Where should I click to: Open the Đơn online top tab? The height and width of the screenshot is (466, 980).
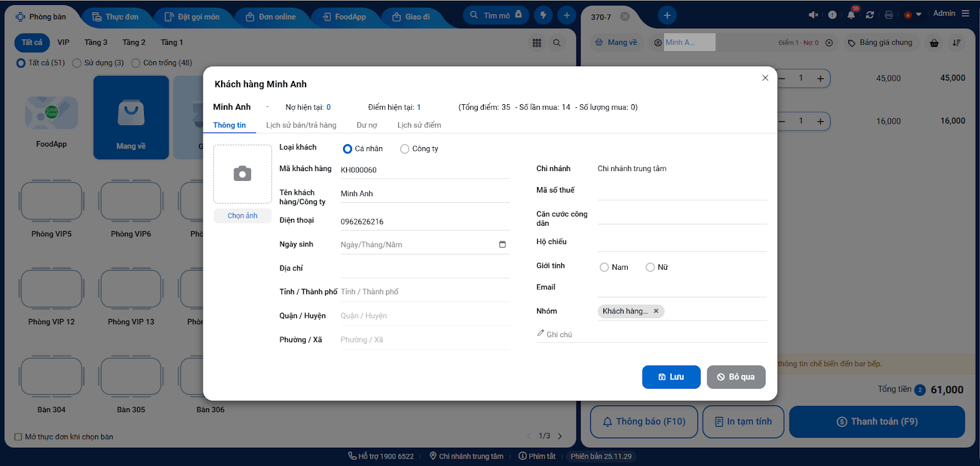(x=271, y=17)
